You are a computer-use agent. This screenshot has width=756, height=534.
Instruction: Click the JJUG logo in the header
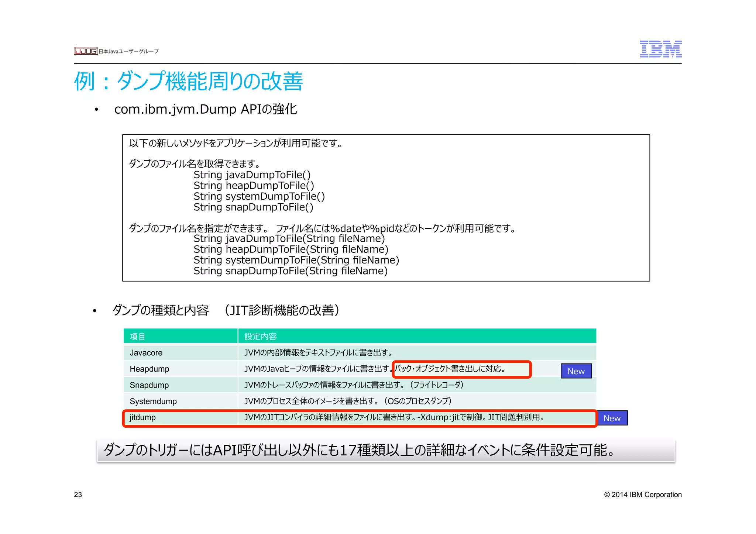[86, 51]
